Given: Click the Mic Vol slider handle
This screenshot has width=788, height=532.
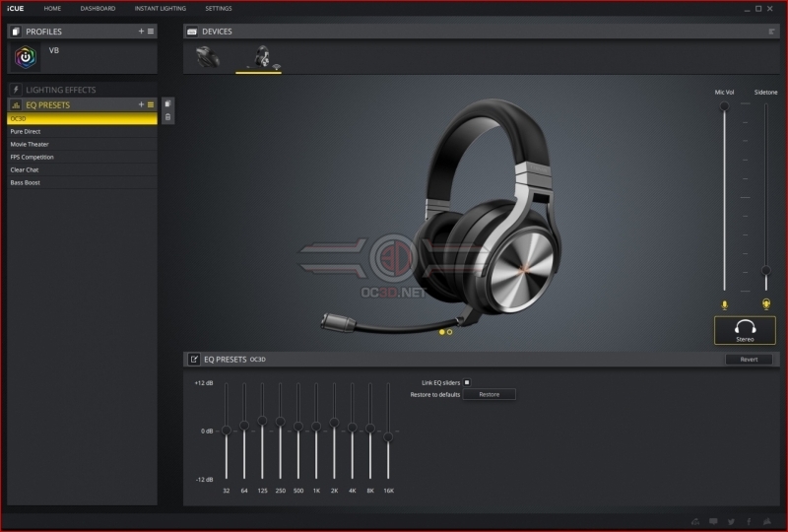Looking at the screenshot, I should point(724,106).
